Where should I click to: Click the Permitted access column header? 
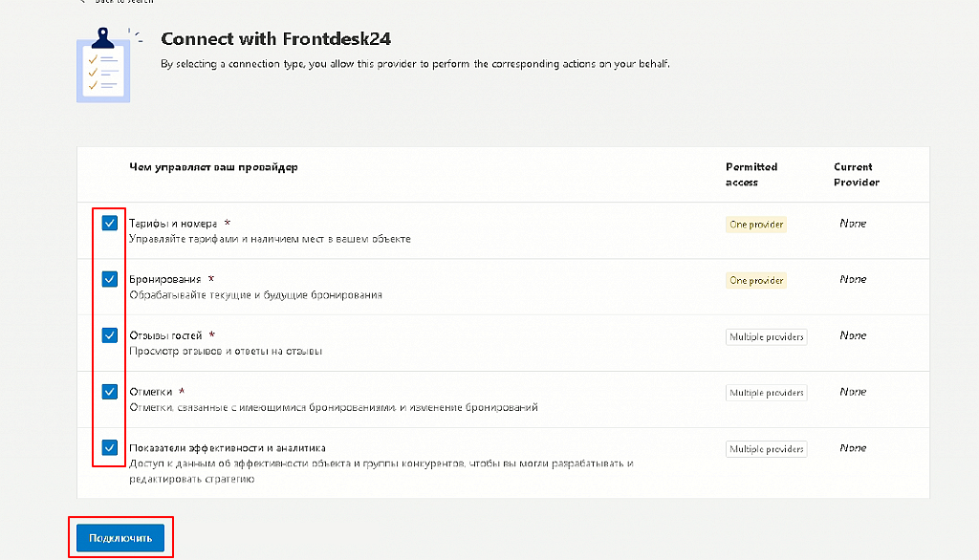pyautogui.click(x=751, y=174)
